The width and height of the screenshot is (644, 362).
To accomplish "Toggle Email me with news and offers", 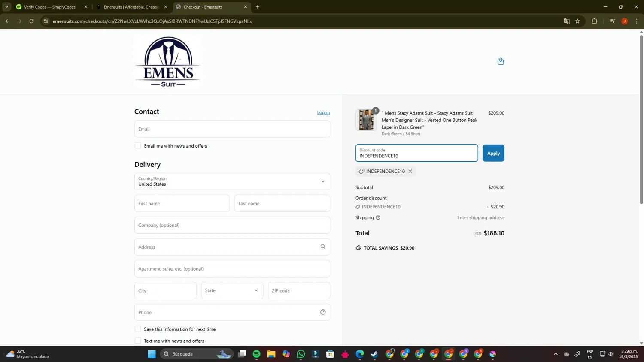I will point(138,146).
